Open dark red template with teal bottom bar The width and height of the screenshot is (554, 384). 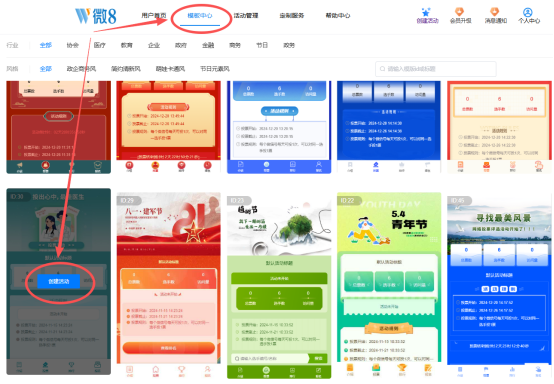point(59,127)
